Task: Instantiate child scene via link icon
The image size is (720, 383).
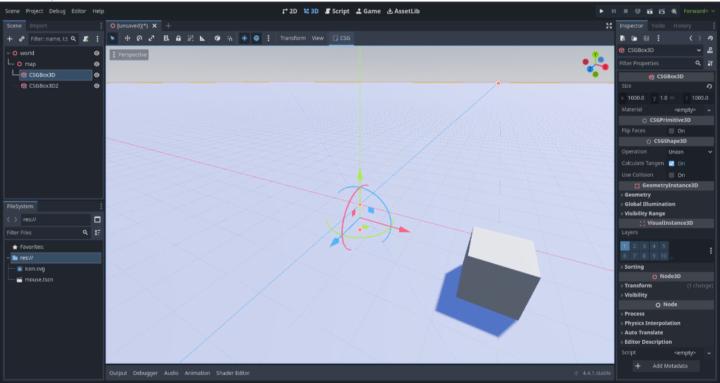Action: pos(22,39)
